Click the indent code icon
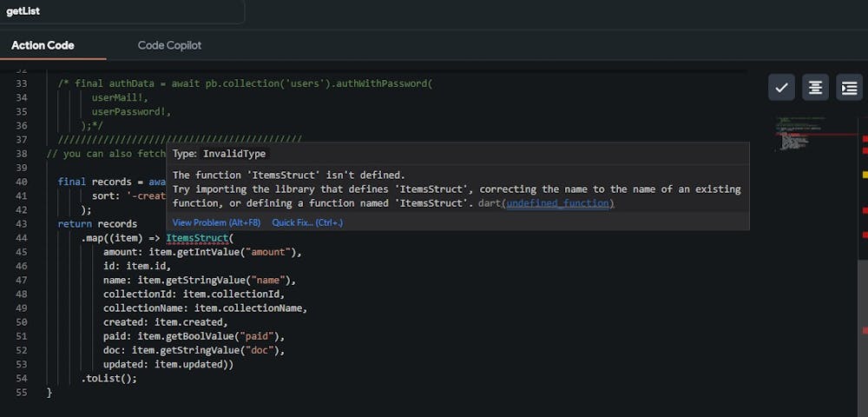Image resolution: width=868 pixels, height=417 pixels. pyautogui.click(x=849, y=88)
